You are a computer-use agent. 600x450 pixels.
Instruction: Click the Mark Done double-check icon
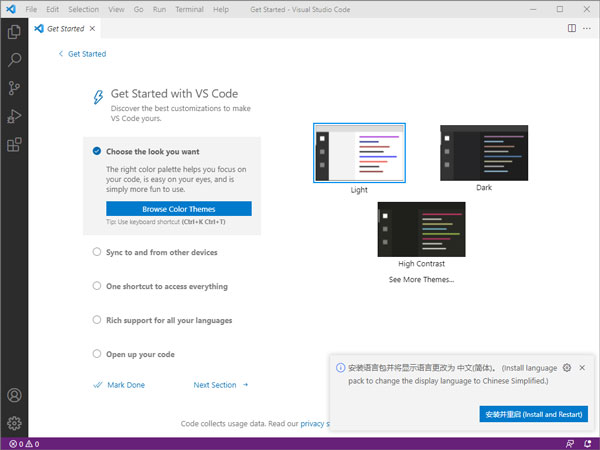tap(98, 385)
